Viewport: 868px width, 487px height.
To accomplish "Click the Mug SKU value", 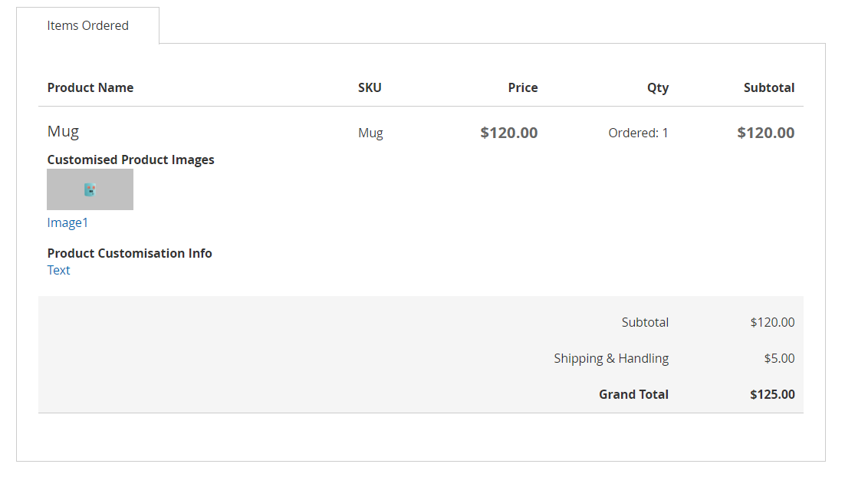I will point(370,133).
